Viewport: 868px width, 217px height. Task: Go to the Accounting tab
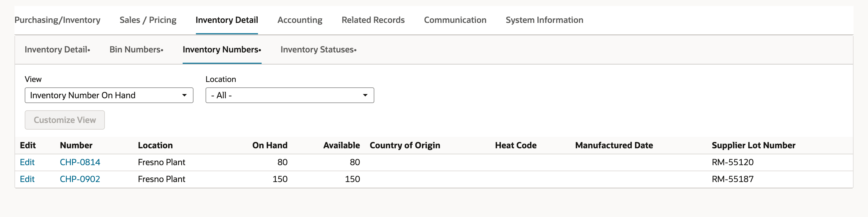[300, 20]
